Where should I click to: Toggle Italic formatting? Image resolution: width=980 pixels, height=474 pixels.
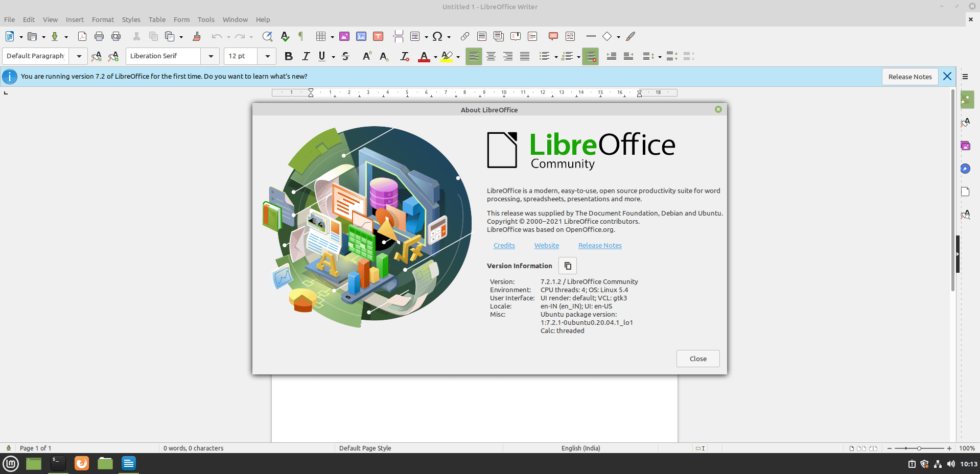tap(306, 56)
